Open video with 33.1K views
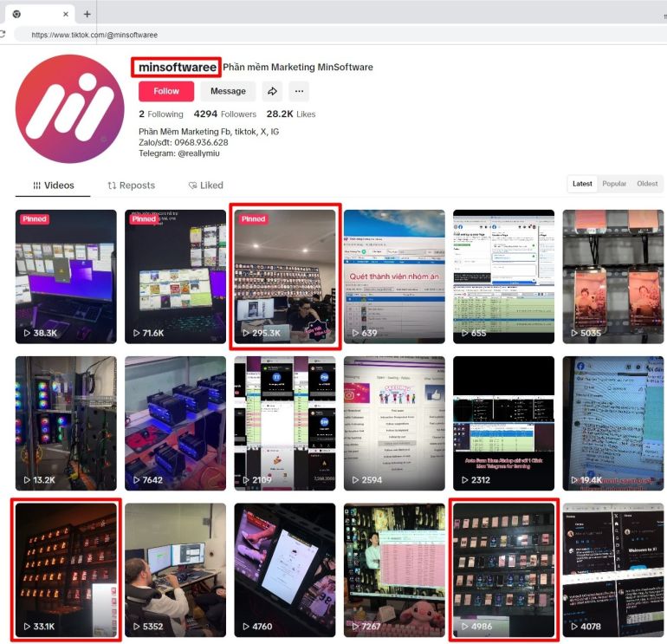The height and width of the screenshot is (644, 667). click(66, 570)
